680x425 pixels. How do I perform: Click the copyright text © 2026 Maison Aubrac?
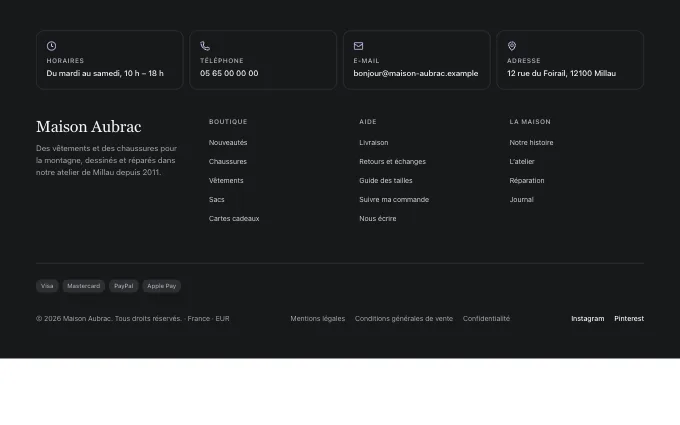pyautogui.click(x=74, y=318)
